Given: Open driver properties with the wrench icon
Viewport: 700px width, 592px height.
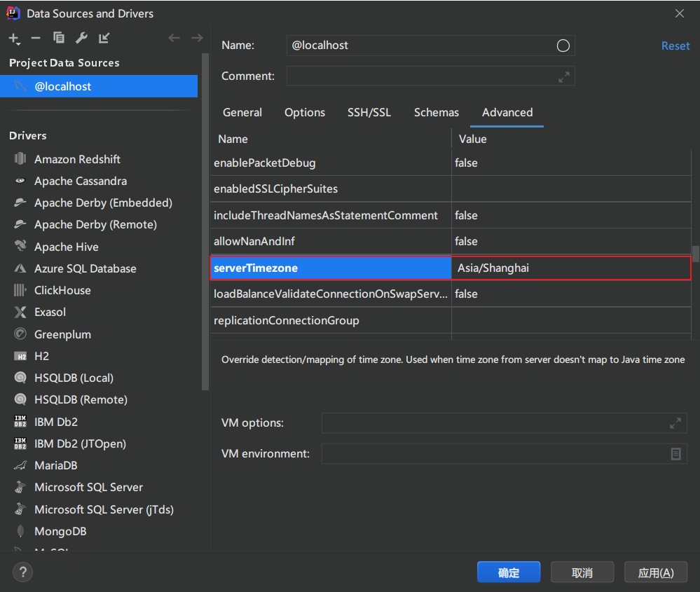Looking at the screenshot, I should tap(80, 39).
